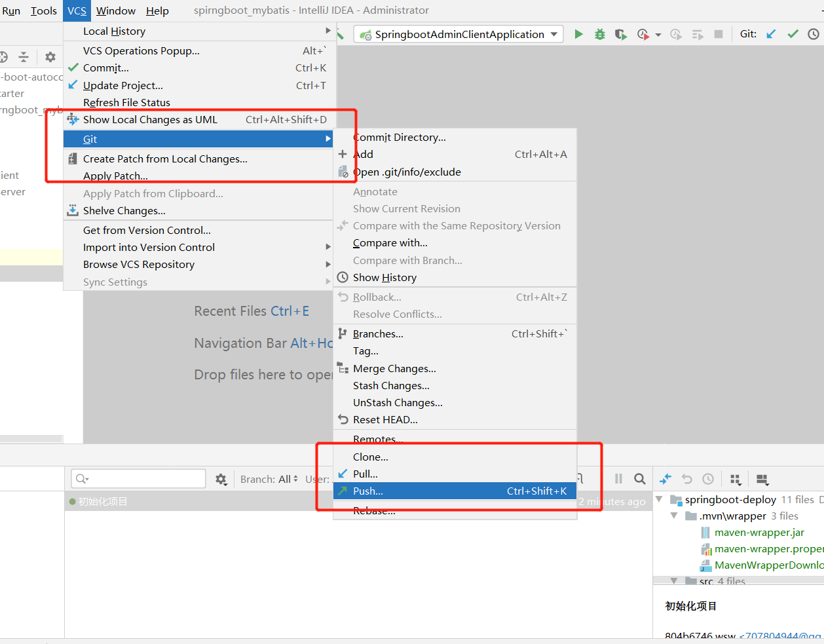Open the Branch: All filter dropdown

(x=269, y=479)
